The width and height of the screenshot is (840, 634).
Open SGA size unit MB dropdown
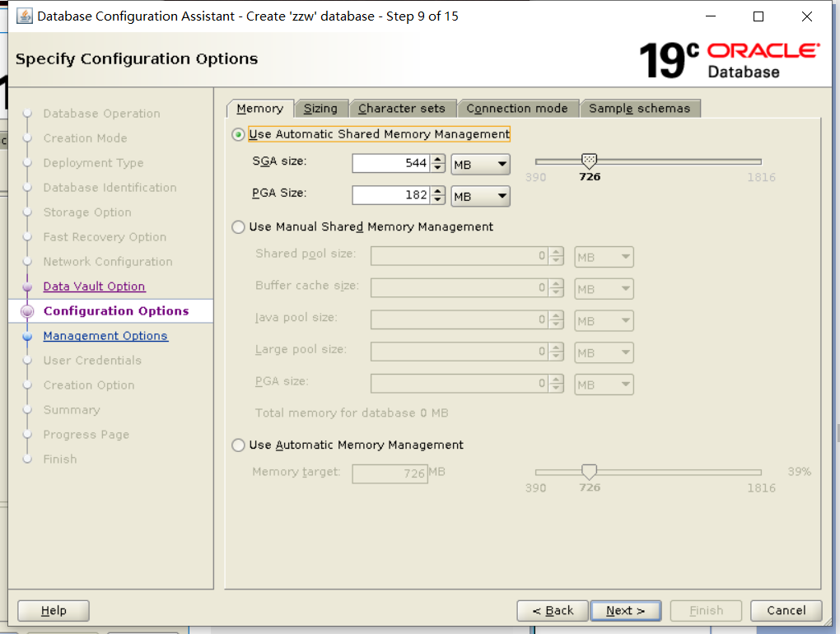click(481, 165)
